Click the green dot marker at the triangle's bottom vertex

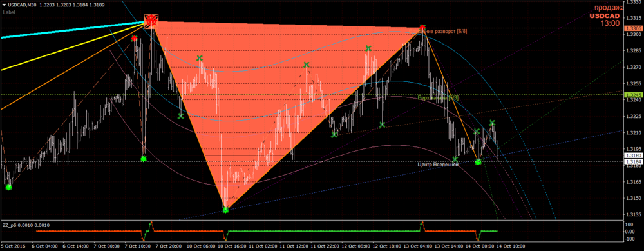click(225, 210)
